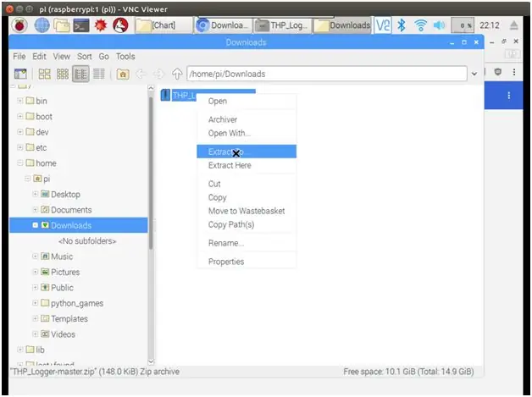Screen dimensions: 532x397
Task: Open the File menu
Action: tap(19, 56)
